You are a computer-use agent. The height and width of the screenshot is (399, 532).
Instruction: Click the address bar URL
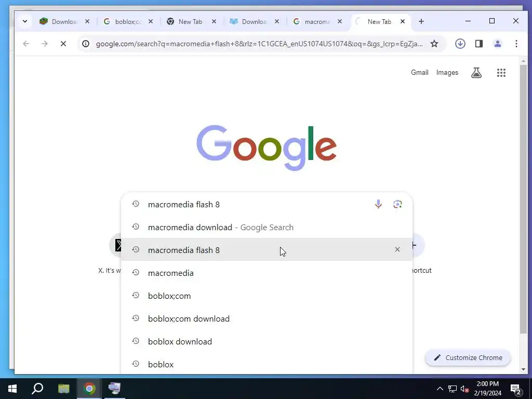259,44
